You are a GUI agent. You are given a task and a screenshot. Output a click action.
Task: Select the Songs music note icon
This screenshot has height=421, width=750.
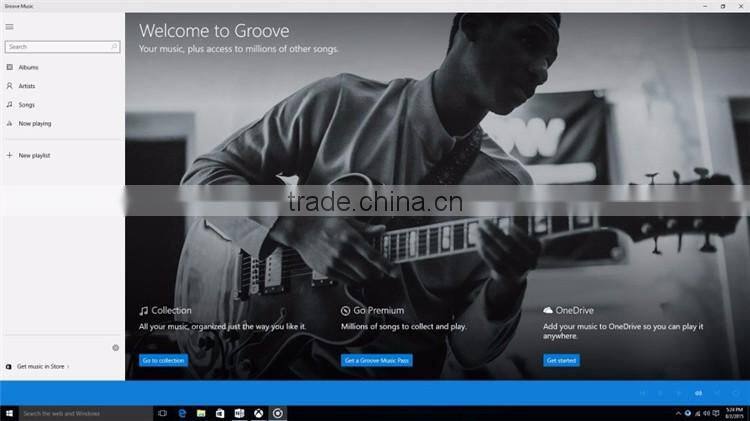coord(10,104)
